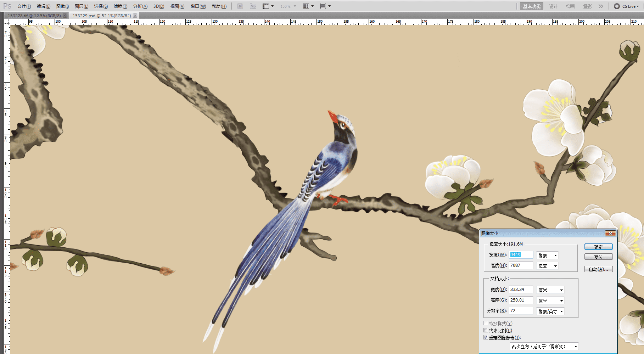Click the Ps application logo icon
644x354 pixels.
tap(7, 6)
